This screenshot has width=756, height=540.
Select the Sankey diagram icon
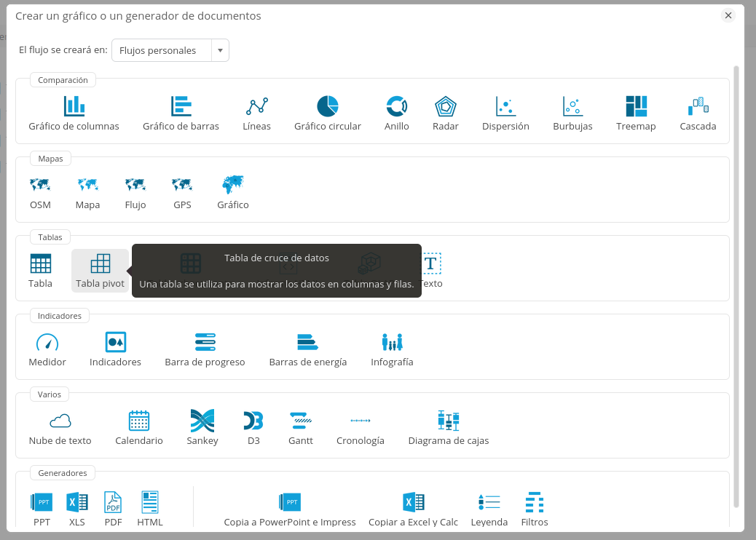(x=202, y=421)
